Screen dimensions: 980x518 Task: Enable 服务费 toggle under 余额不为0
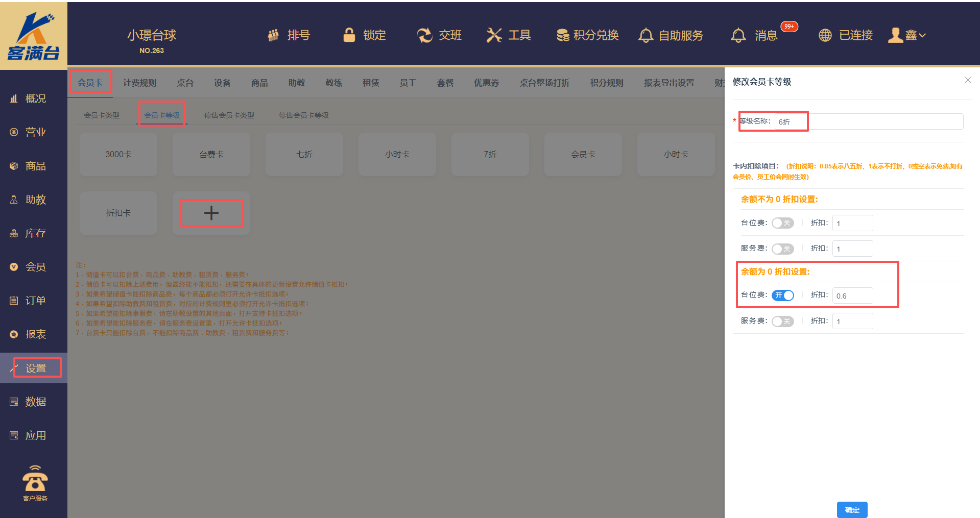click(782, 249)
